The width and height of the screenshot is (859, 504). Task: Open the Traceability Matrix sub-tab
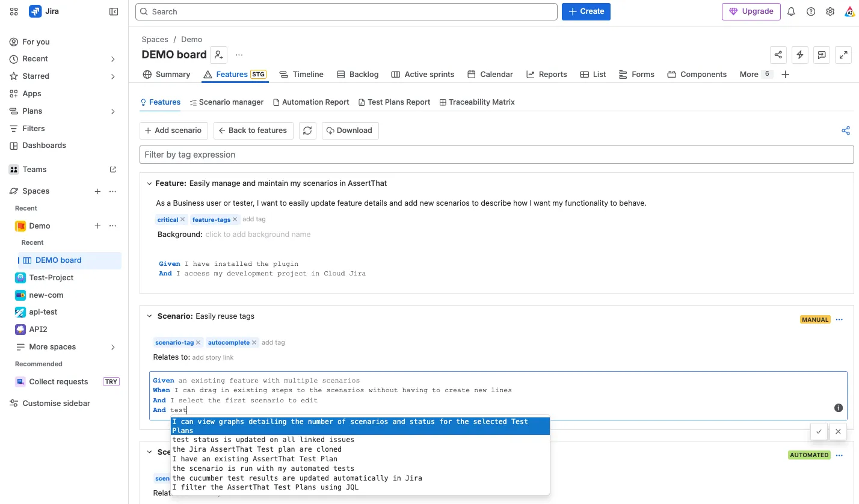477,102
